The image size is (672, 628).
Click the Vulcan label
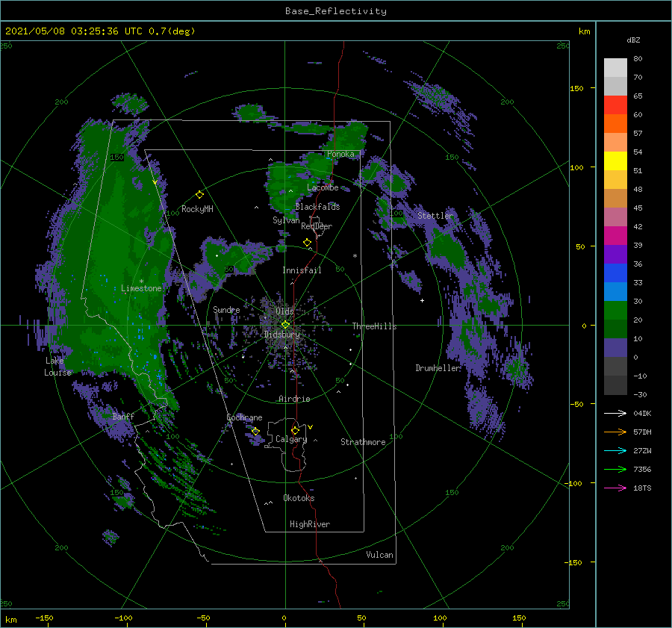point(380,555)
